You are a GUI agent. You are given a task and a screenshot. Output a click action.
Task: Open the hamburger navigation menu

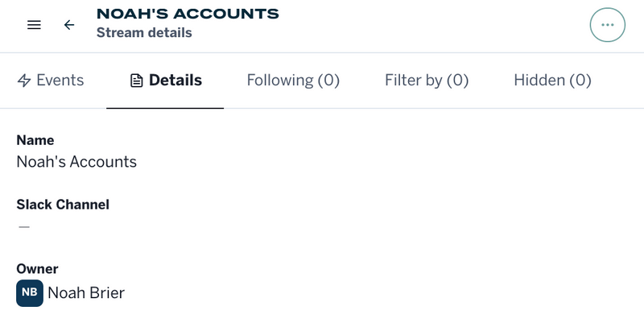(x=34, y=25)
